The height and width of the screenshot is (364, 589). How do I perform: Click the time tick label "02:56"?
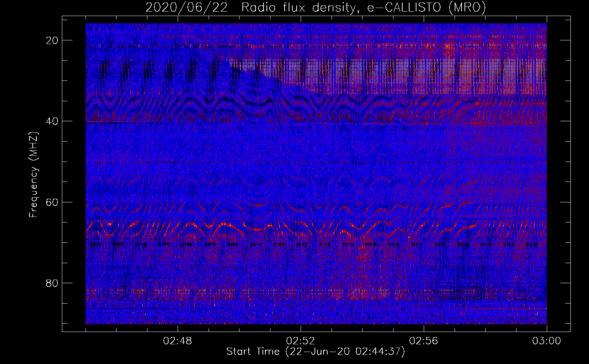[424, 341]
